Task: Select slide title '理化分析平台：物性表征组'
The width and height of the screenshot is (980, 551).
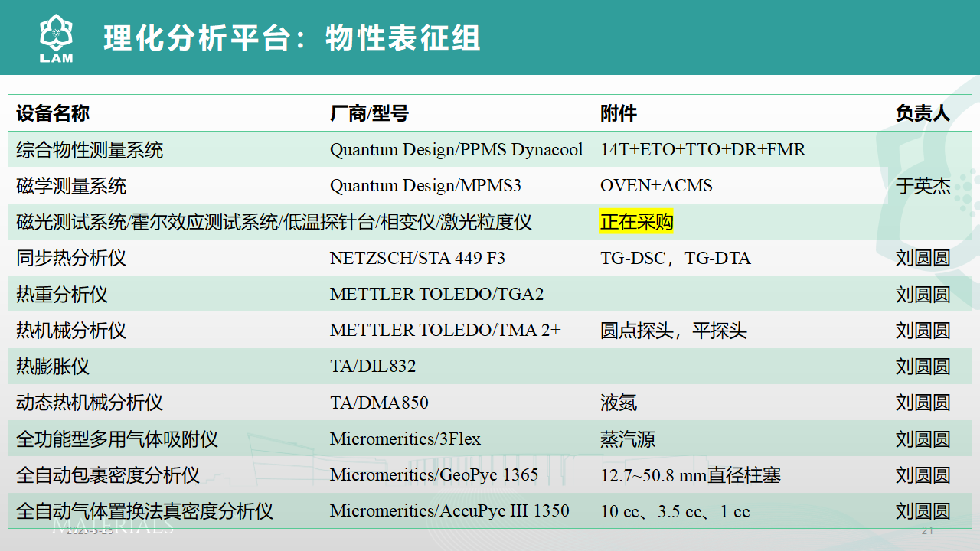Action: click(292, 37)
